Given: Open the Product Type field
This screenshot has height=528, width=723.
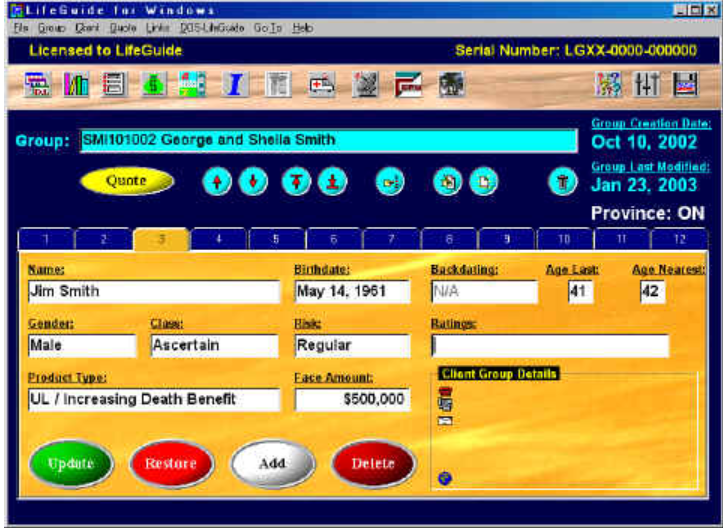Looking at the screenshot, I should tap(154, 399).
